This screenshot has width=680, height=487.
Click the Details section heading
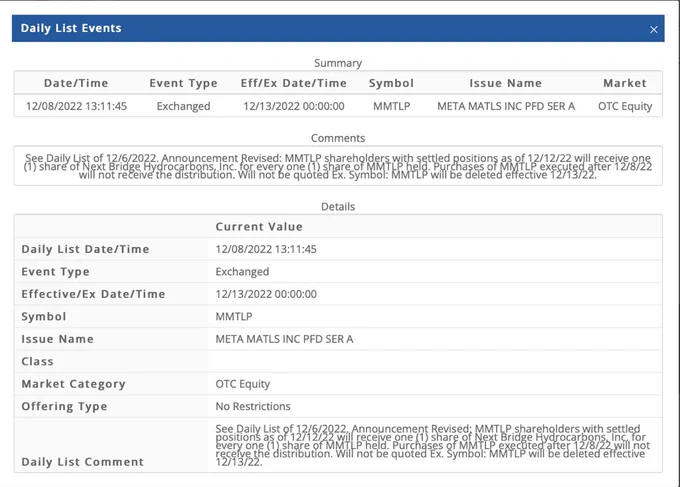pyautogui.click(x=338, y=207)
